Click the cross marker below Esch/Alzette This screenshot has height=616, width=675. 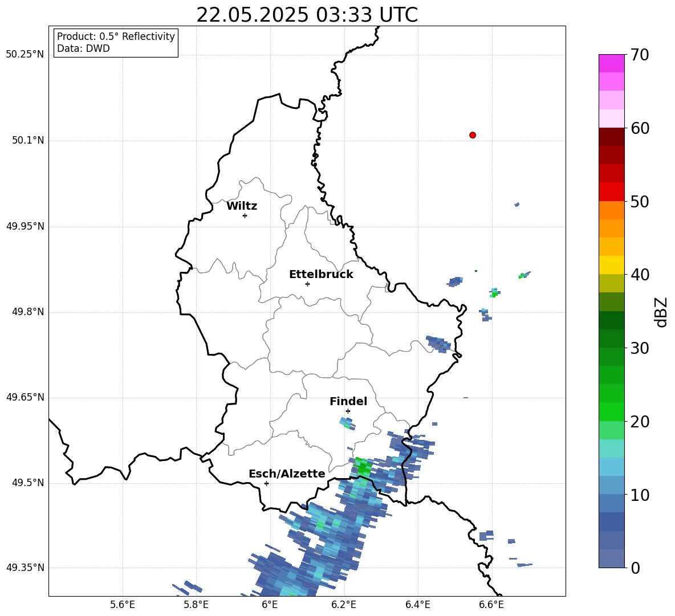(x=266, y=483)
